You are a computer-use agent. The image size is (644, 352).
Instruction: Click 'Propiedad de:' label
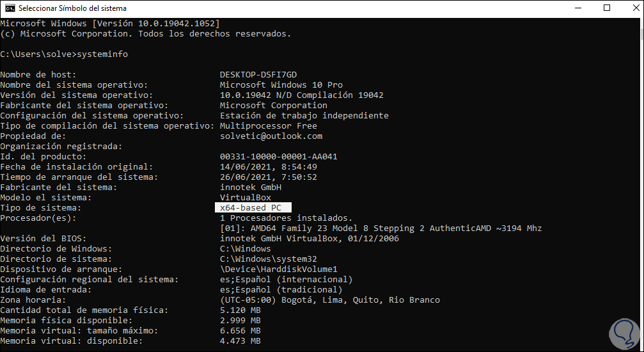[33, 136]
